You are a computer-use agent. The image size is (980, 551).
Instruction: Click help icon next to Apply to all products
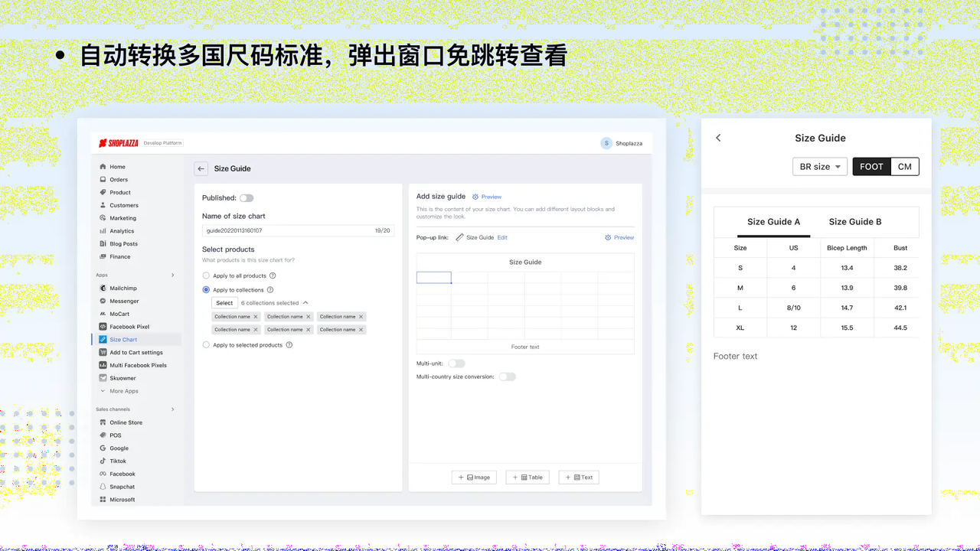tap(273, 275)
